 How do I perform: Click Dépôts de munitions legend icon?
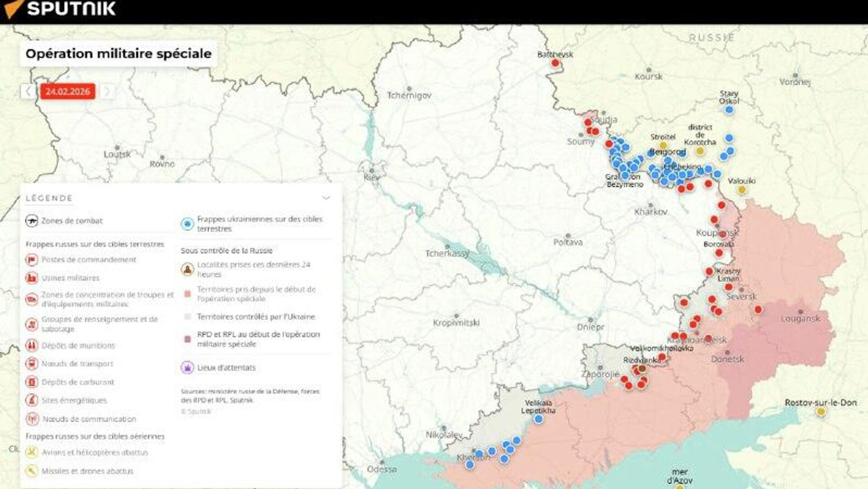point(32,346)
